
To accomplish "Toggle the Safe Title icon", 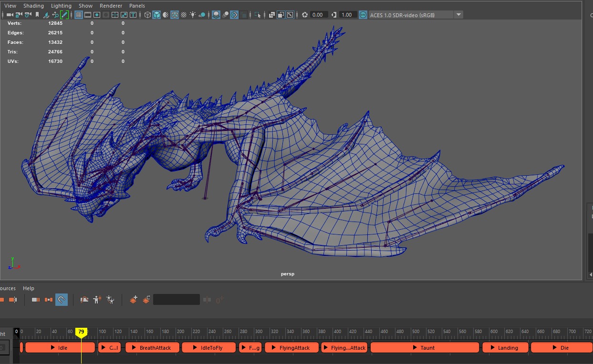I will [133, 15].
